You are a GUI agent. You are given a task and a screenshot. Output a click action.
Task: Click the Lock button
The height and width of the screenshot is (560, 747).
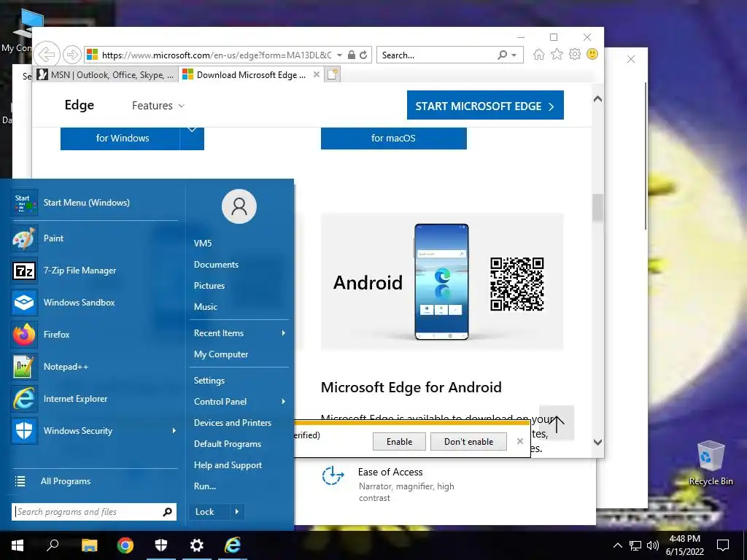[x=209, y=512]
